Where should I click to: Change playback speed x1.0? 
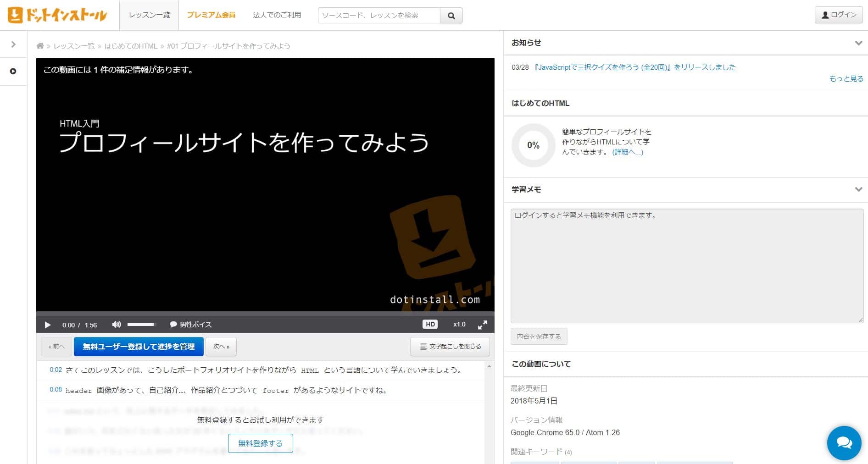pos(459,324)
